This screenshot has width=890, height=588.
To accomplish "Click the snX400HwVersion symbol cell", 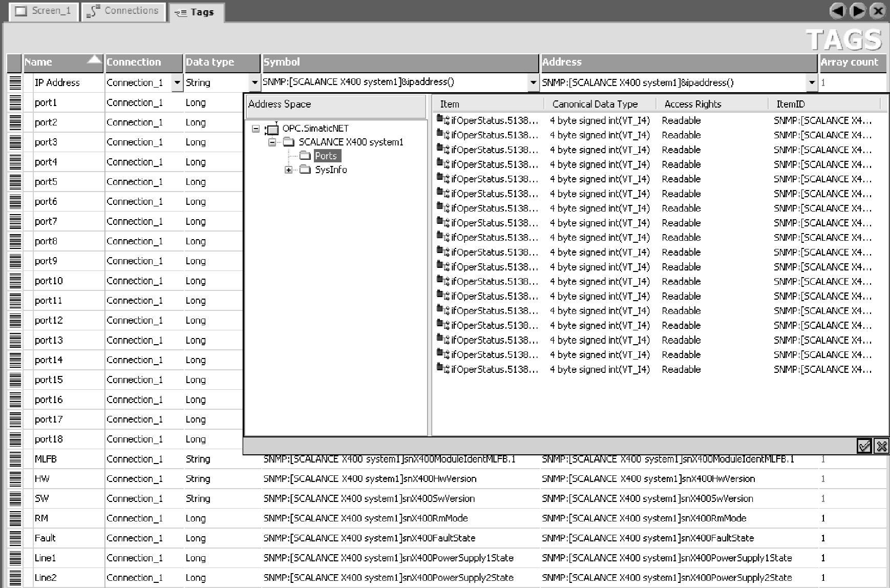I will point(400,479).
